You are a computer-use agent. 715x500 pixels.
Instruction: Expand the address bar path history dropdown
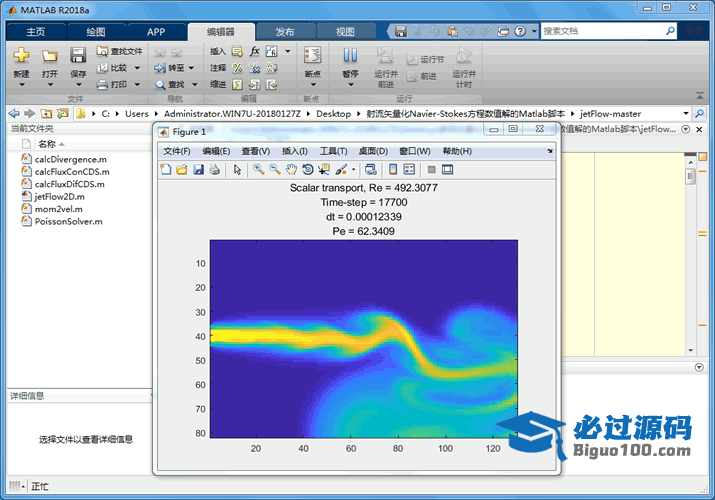point(686,113)
